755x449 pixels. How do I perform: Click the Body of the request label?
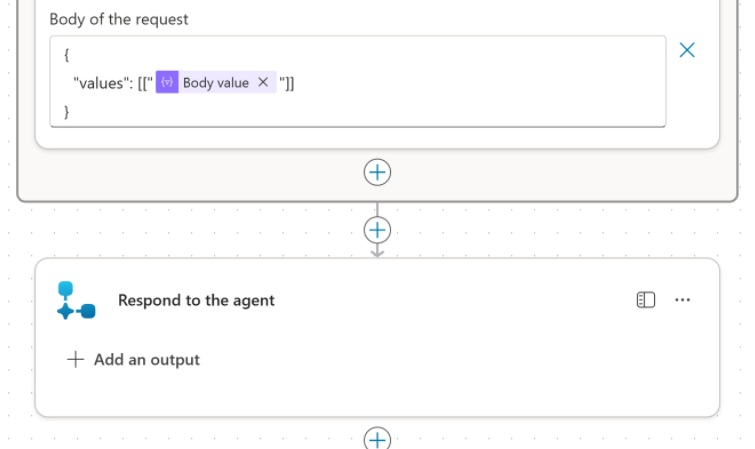(119, 19)
